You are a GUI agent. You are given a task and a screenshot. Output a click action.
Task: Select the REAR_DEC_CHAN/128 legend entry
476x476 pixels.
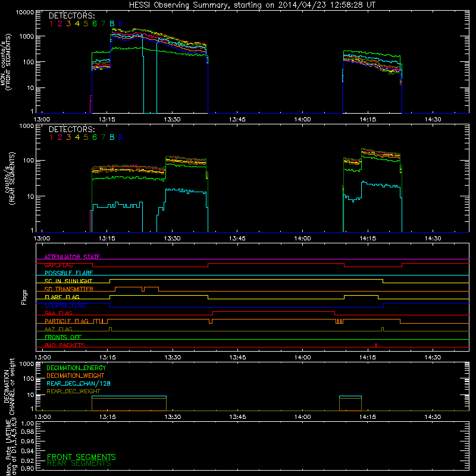(x=79, y=384)
